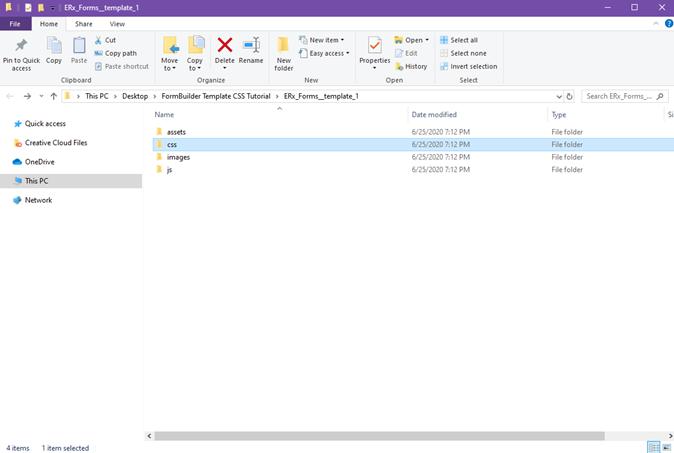The width and height of the screenshot is (674, 453).
Task: Expand the address bar history dropdown
Action: point(558,97)
